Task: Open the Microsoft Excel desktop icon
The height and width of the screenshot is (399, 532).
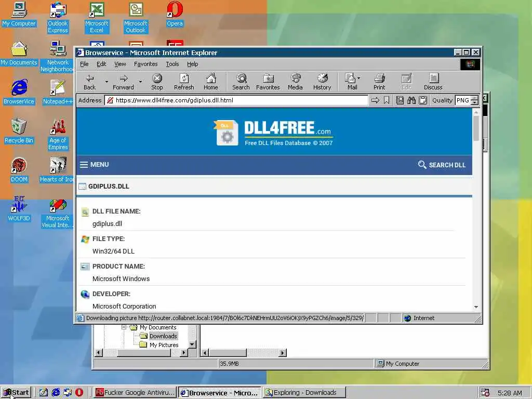Action: tap(97, 18)
